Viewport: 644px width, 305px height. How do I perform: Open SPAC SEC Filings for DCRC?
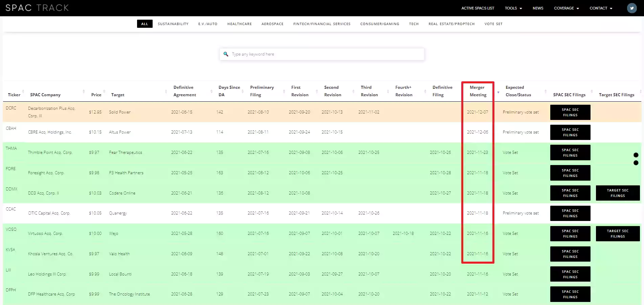pyautogui.click(x=570, y=112)
